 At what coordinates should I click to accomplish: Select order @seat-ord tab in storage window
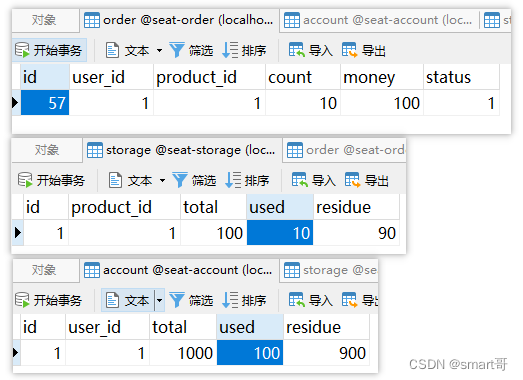(x=345, y=150)
